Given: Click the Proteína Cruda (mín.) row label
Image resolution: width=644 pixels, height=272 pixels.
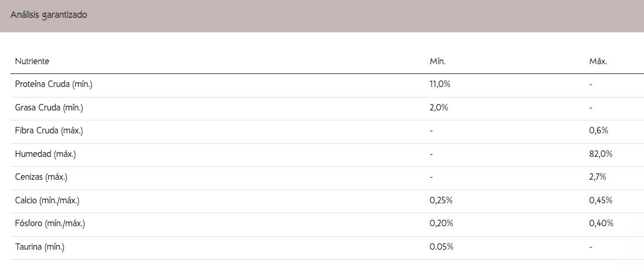Looking at the screenshot, I should 54,85.
